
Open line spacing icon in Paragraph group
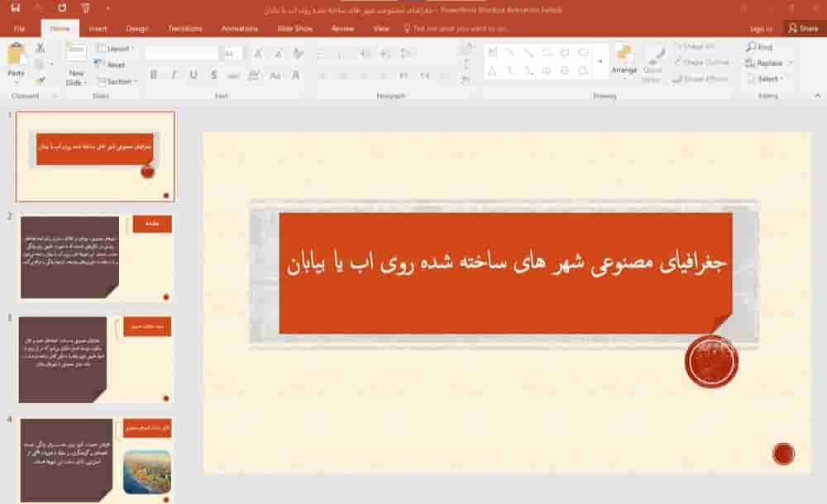(405, 54)
